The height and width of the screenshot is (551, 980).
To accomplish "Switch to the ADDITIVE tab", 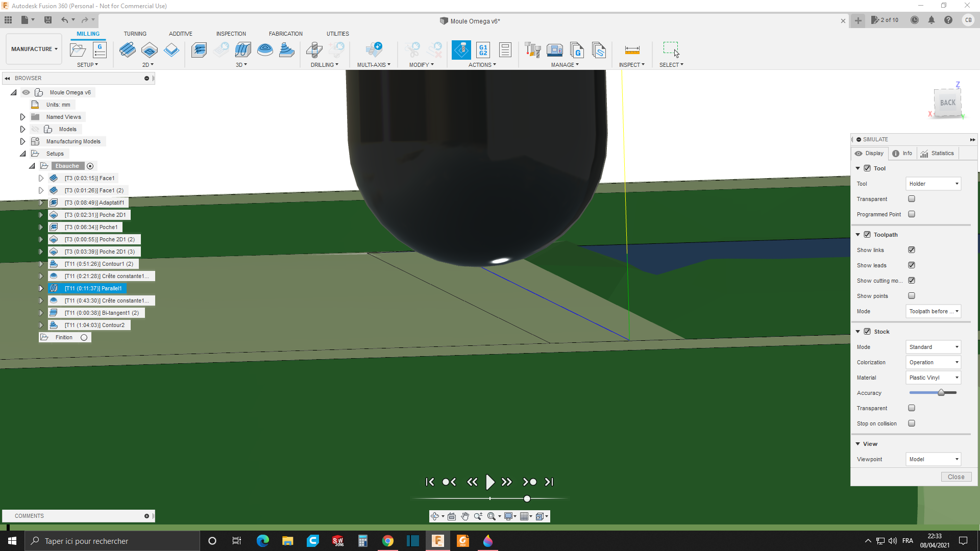I will pyautogui.click(x=181, y=34).
